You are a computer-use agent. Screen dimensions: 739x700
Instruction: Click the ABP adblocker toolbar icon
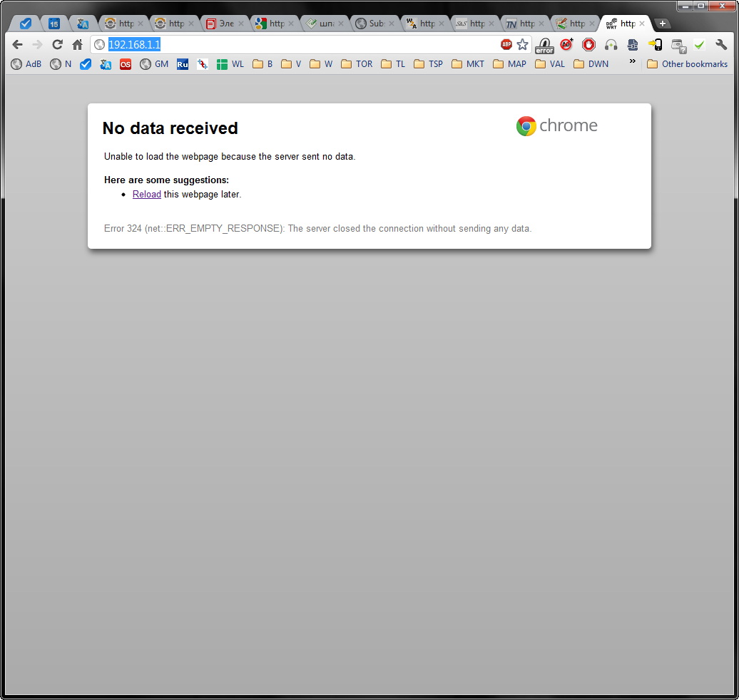pyautogui.click(x=506, y=44)
